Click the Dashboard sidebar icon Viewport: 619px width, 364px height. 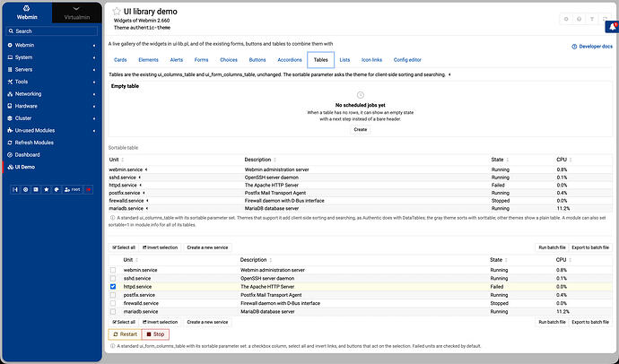10,155
